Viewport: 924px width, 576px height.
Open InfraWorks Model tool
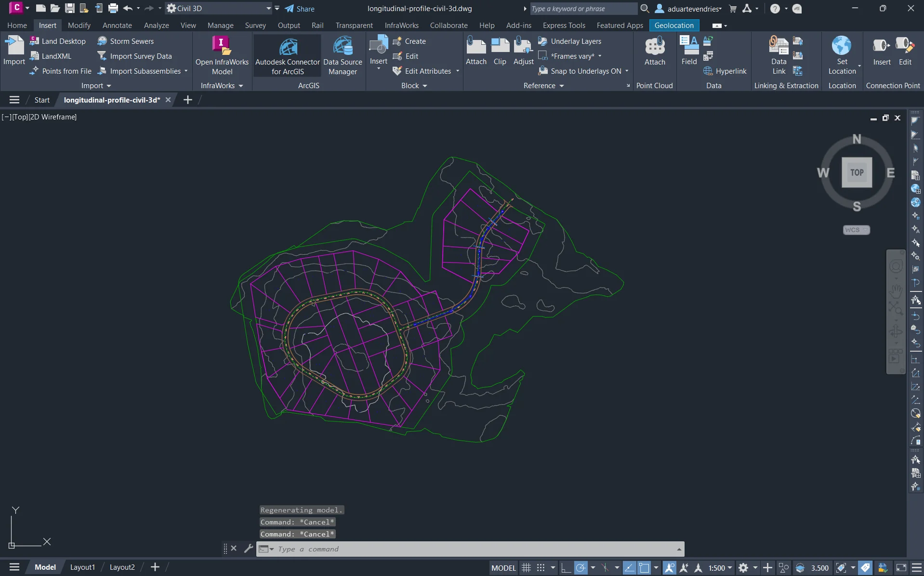[222, 55]
